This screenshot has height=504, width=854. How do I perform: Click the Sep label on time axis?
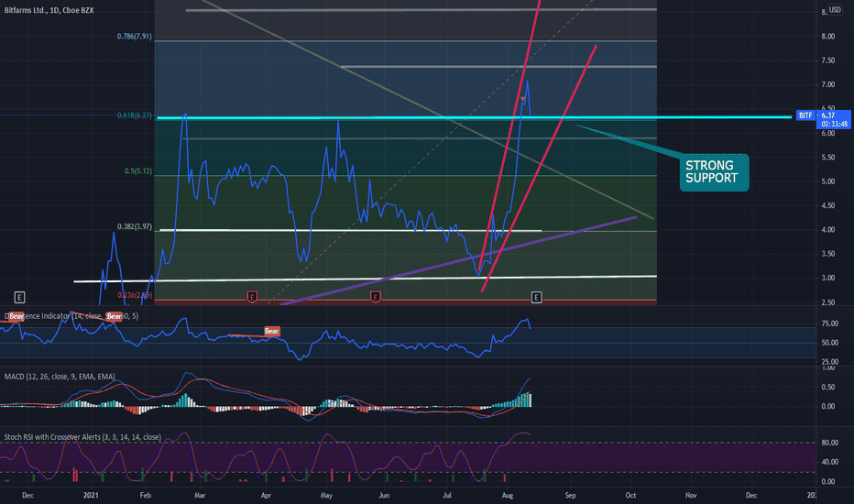click(570, 495)
